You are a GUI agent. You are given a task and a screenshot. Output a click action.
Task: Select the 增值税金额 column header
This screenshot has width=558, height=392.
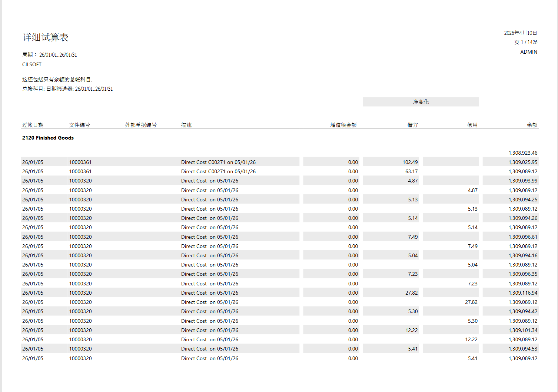[x=343, y=125]
